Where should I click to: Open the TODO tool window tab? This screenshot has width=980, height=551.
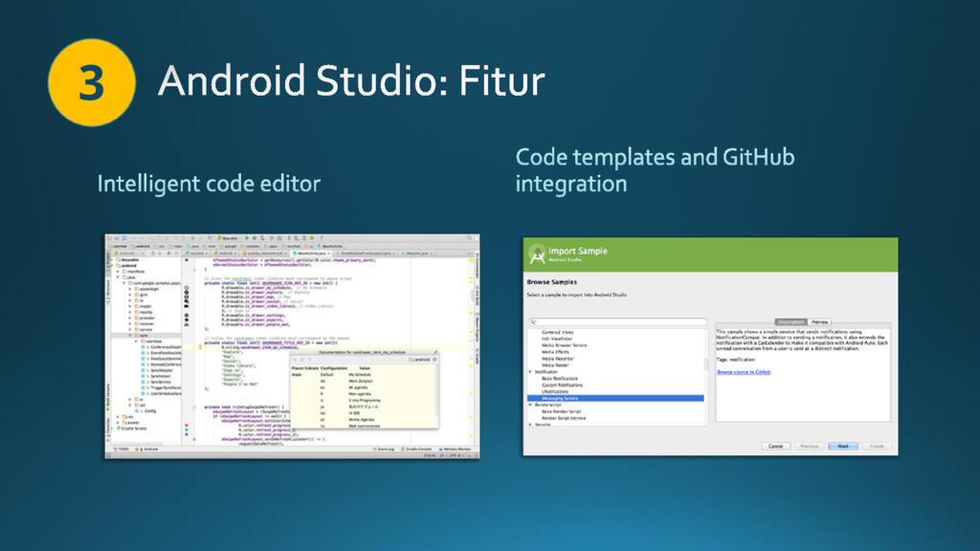[x=122, y=450]
